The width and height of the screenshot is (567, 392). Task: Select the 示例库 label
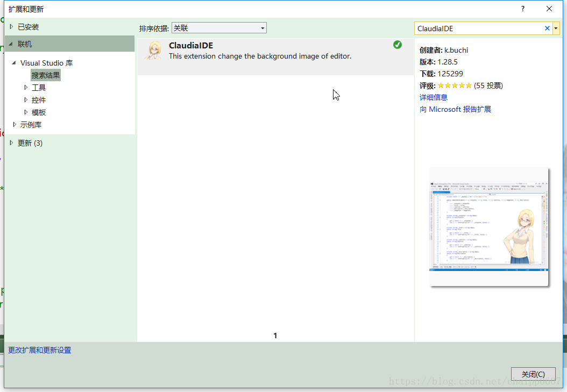pyautogui.click(x=31, y=125)
